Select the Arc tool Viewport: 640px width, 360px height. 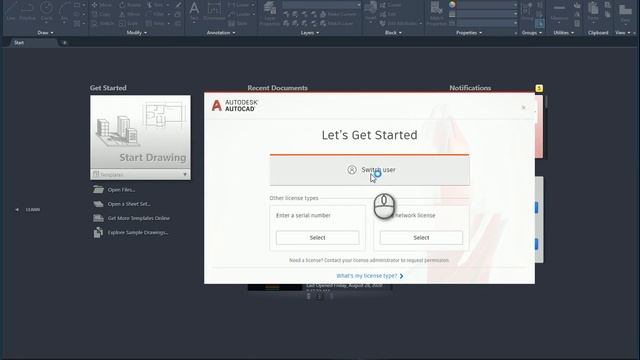tap(64, 11)
